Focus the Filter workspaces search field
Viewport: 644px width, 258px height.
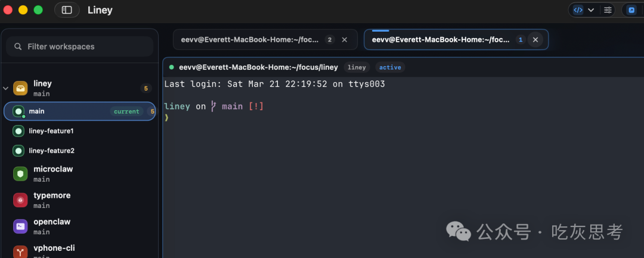(80, 46)
